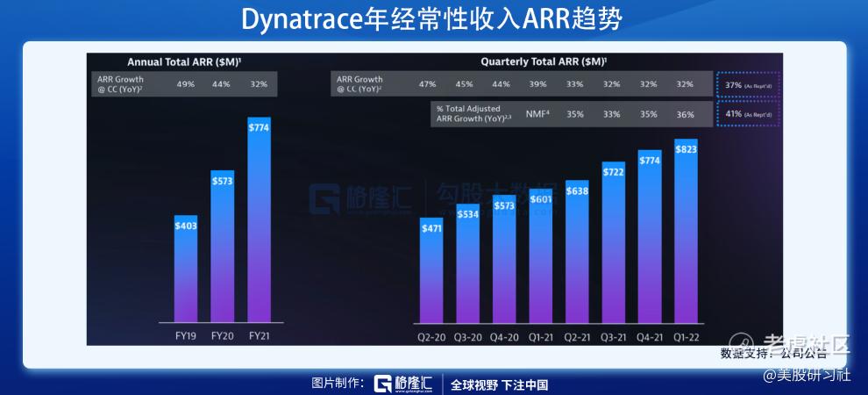Click the FY21 axis label
The height and width of the screenshot is (395, 868).
coord(259,336)
